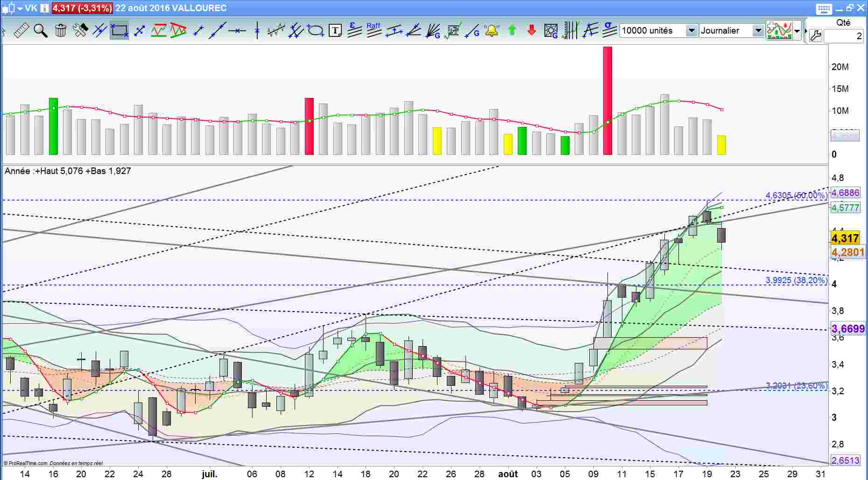Image resolution: width=868 pixels, height=480 pixels.
Task: Select the long trend line tool
Action: (x=218, y=31)
